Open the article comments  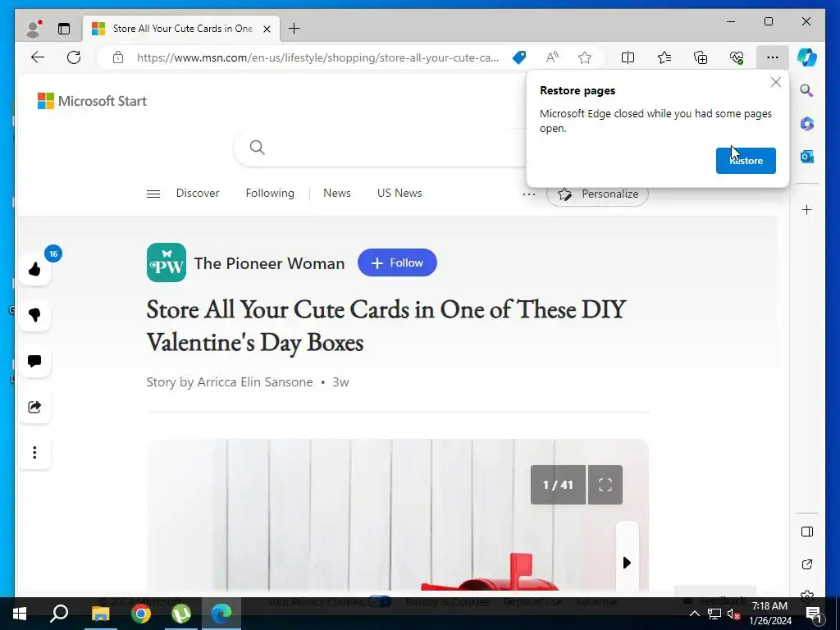click(34, 361)
